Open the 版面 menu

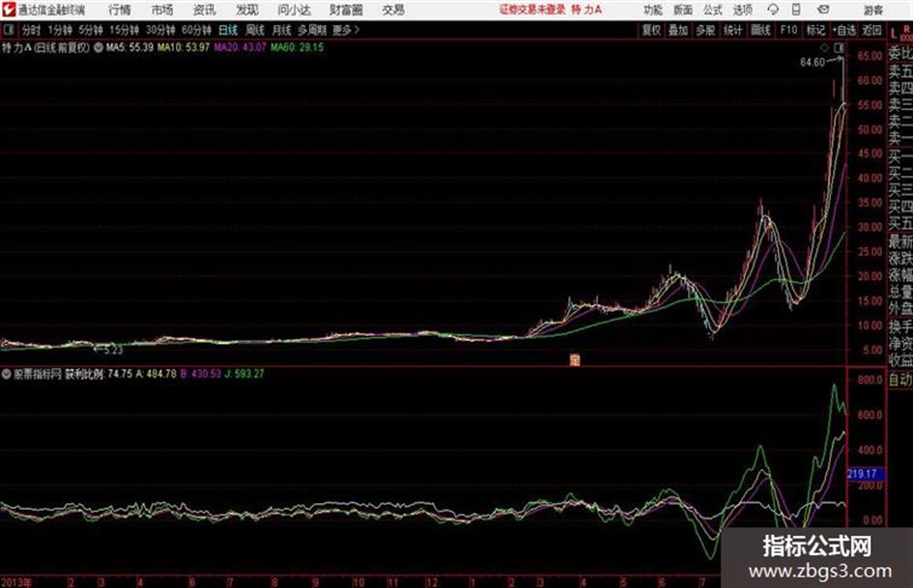683,10
